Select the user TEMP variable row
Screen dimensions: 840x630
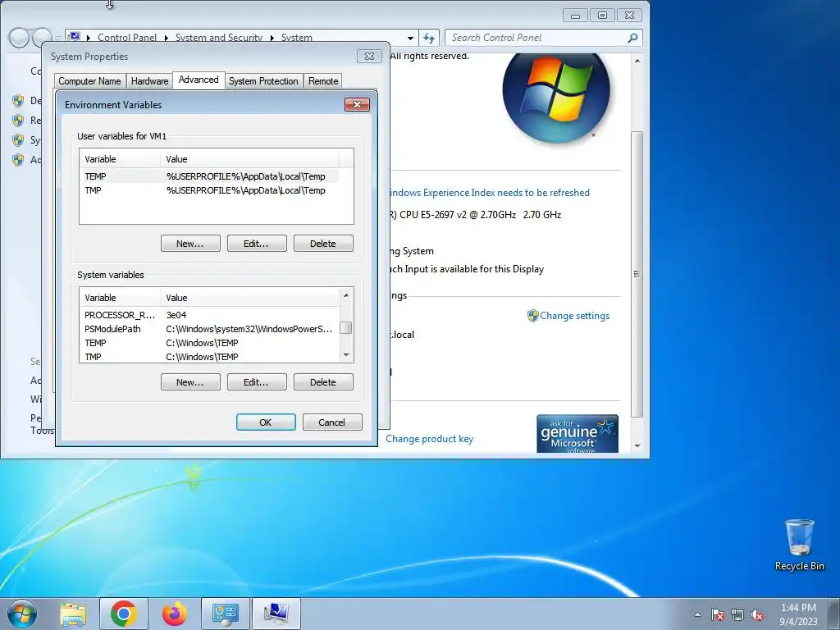pos(209,176)
